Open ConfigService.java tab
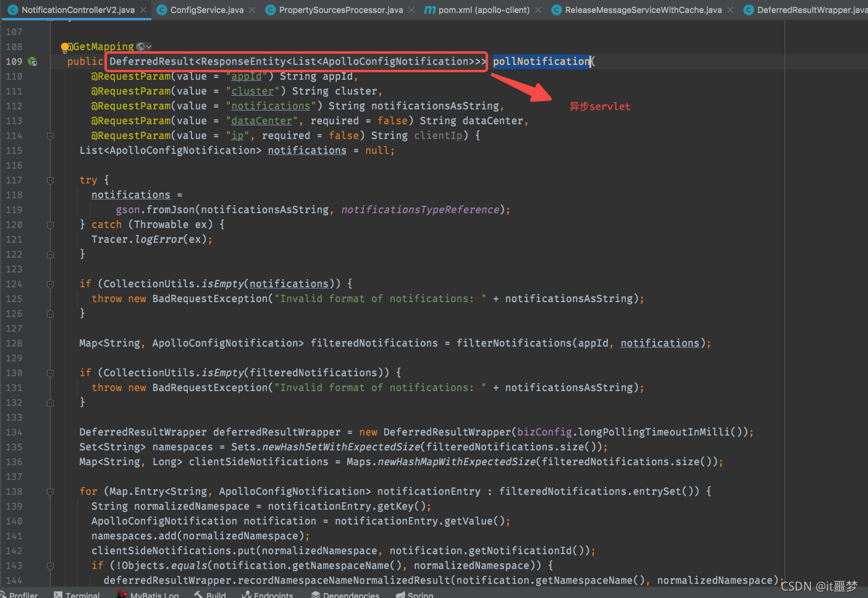The image size is (868, 598). click(x=206, y=10)
